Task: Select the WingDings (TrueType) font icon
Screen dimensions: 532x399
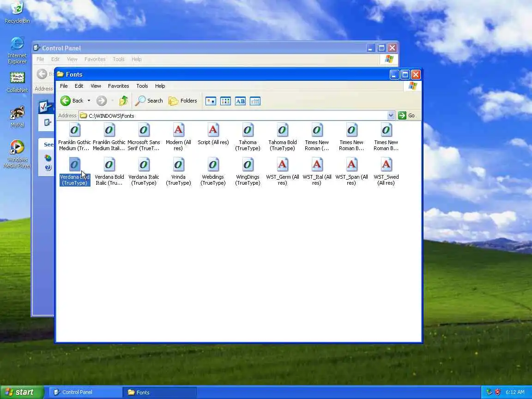Action: (248, 165)
